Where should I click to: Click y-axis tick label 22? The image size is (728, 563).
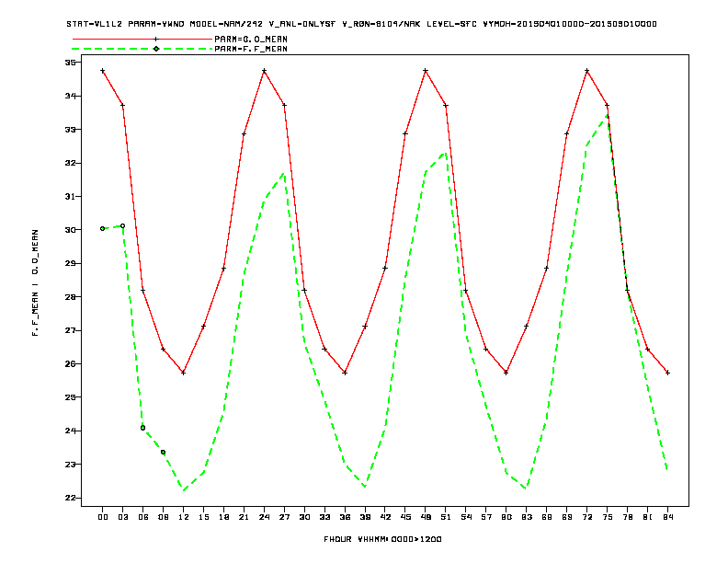(70, 498)
